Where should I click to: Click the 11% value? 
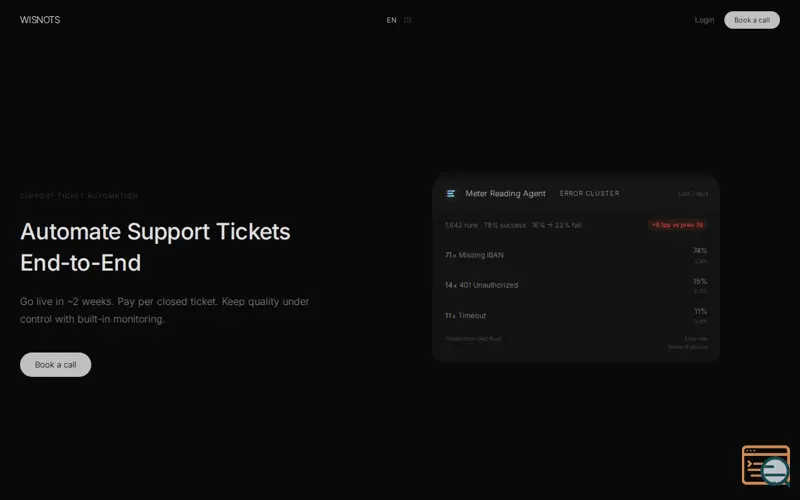[x=701, y=311]
